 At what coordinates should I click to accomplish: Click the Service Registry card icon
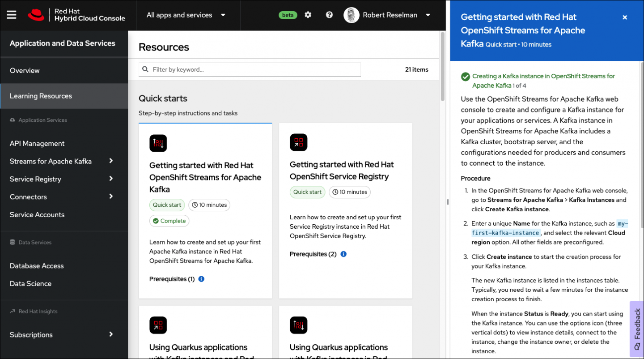pyautogui.click(x=298, y=142)
